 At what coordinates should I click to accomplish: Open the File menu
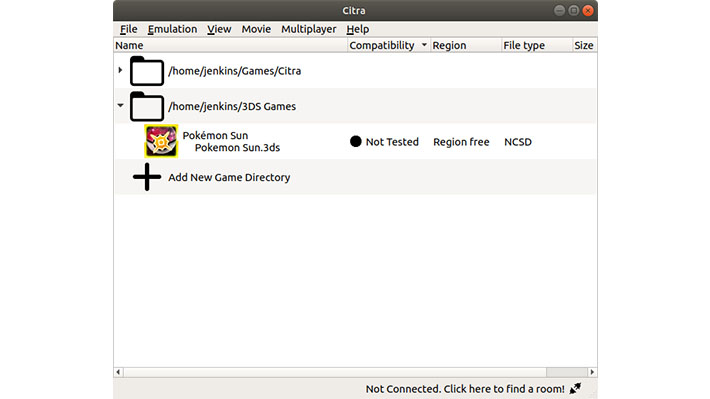coord(129,29)
